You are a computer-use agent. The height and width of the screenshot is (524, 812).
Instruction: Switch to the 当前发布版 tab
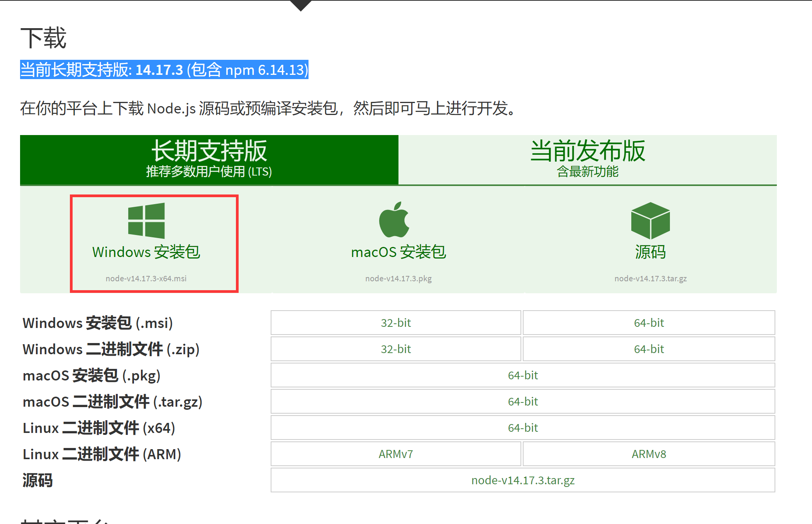click(x=588, y=160)
